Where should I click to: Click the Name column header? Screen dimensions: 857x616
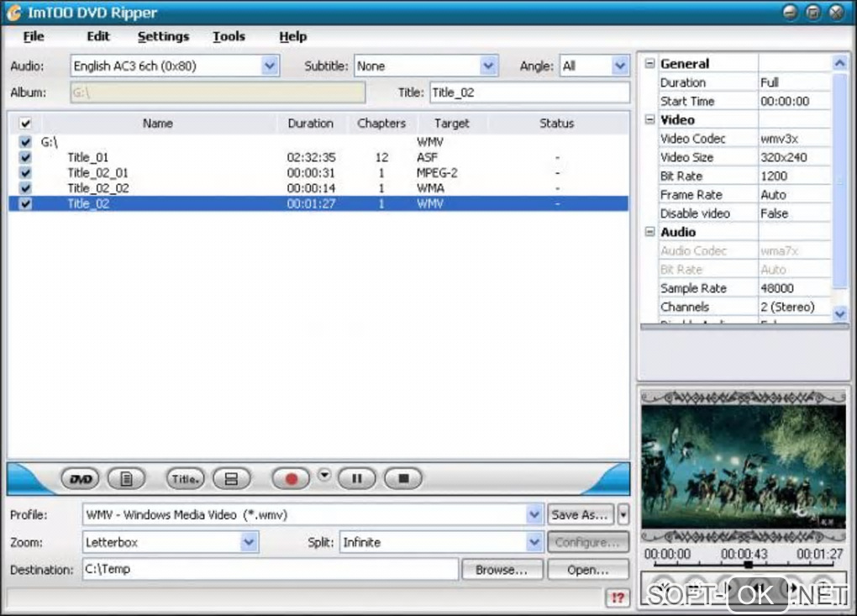pyautogui.click(x=158, y=124)
